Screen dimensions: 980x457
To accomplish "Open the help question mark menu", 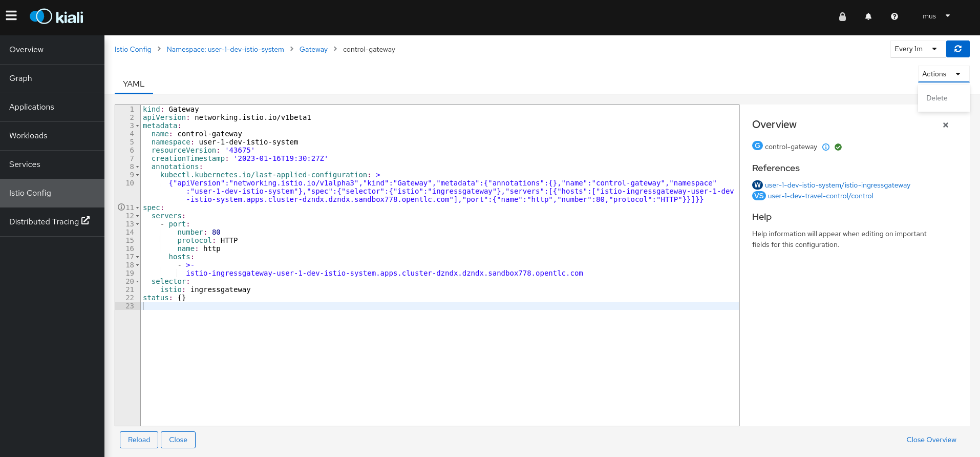I will click(894, 16).
